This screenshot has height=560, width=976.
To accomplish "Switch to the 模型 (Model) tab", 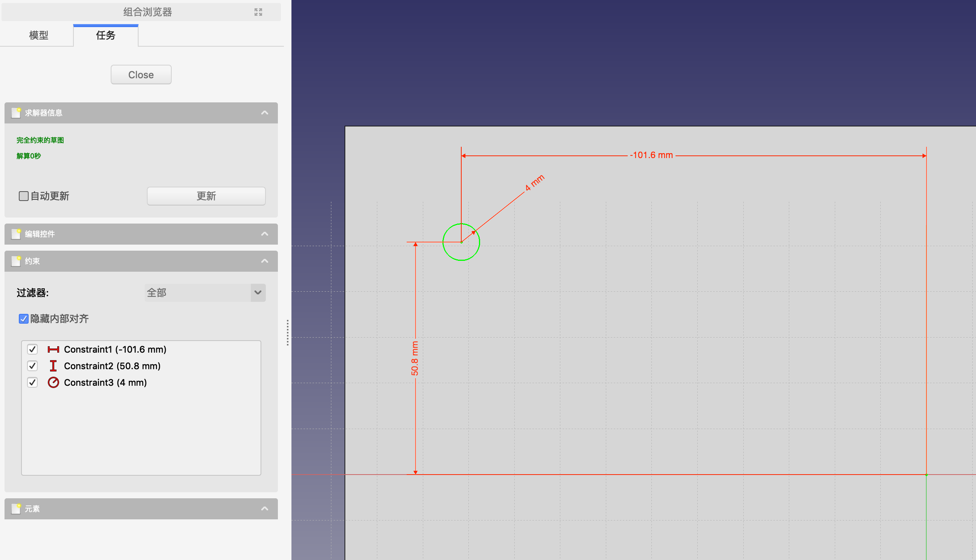I will point(38,35).
